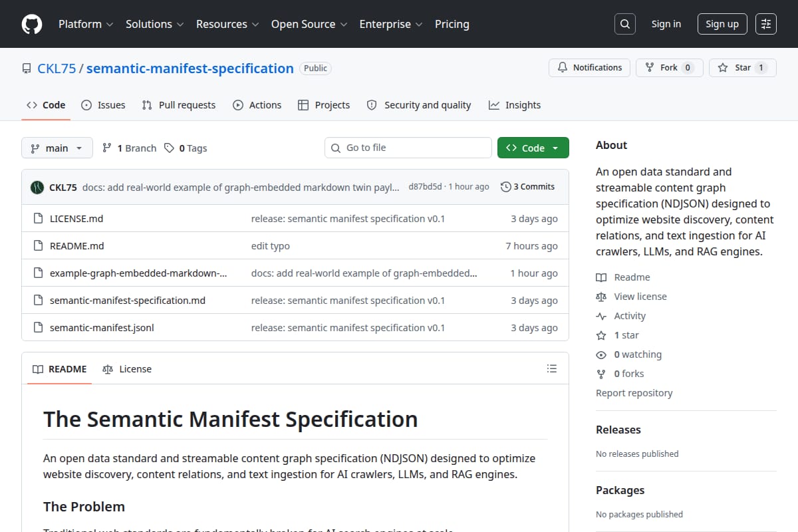Open the appearance settings icon beside Sign up

(766, 24)
